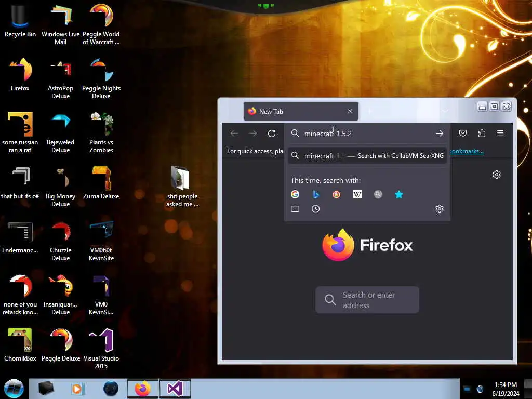Open Endermanc... desktop icon
532x399 pixels.
[20, 237]
